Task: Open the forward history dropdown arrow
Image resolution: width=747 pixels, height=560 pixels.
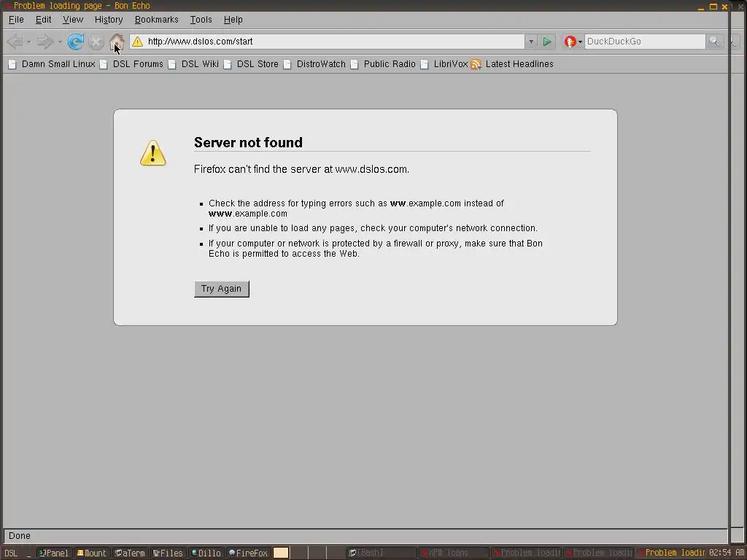Action: coord(60,42)
